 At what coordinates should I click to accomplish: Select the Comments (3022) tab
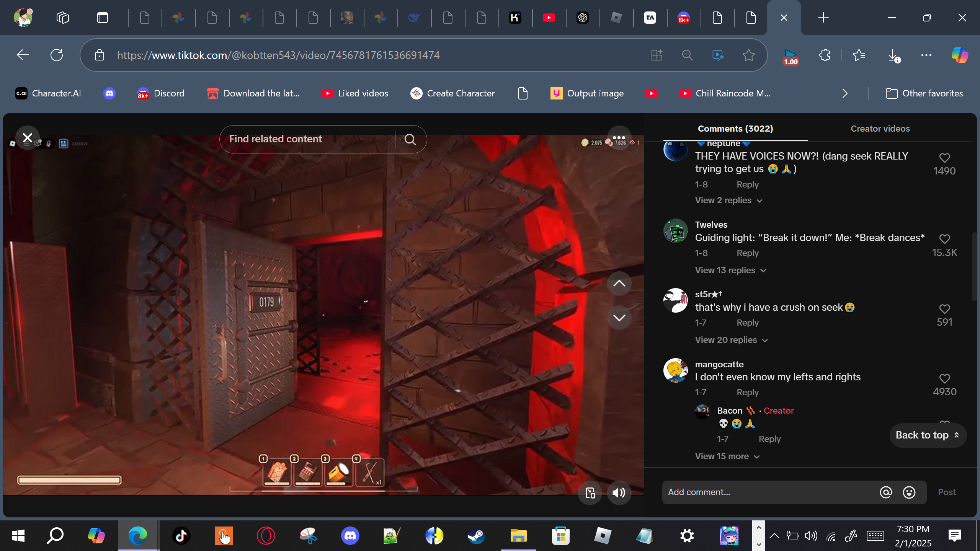coord(735,129)
